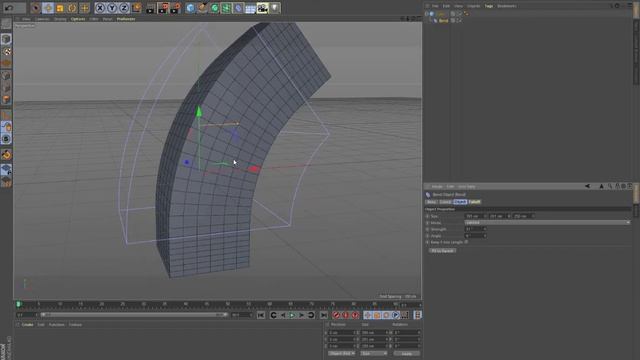Click the timeline preview range slider
Screen dimensions: 640x360
point(133,315)
